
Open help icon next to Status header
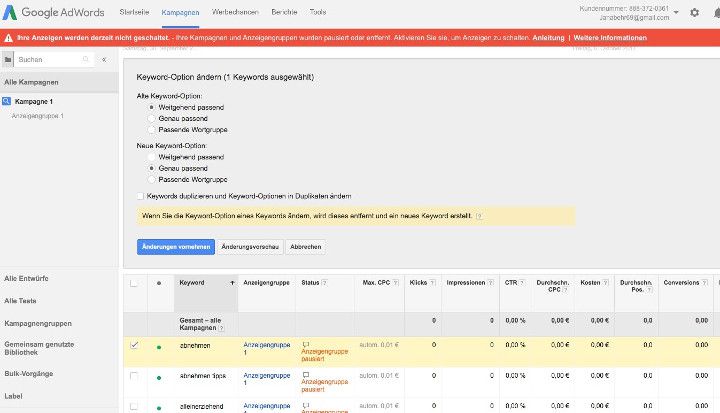[324, 283]
